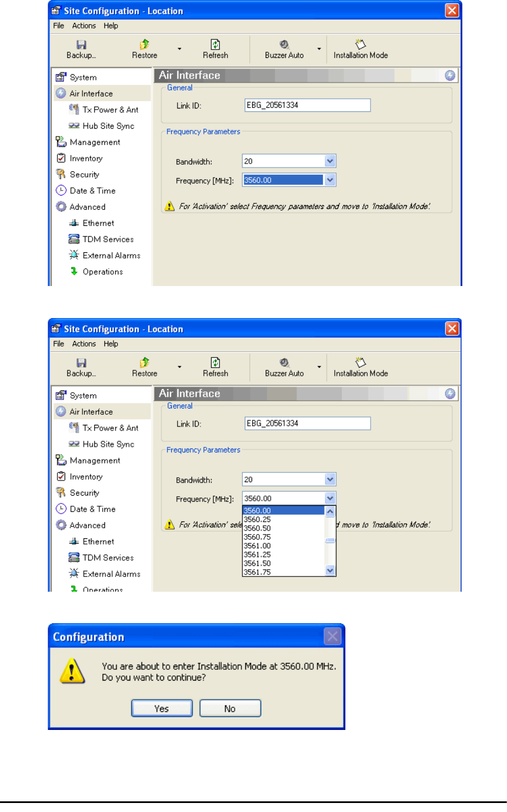Image resolution: width=507 pixels, height=812 pixels.
Task: Collapse Frequency dropdown arrow in middle window
Action: point(330,498)
